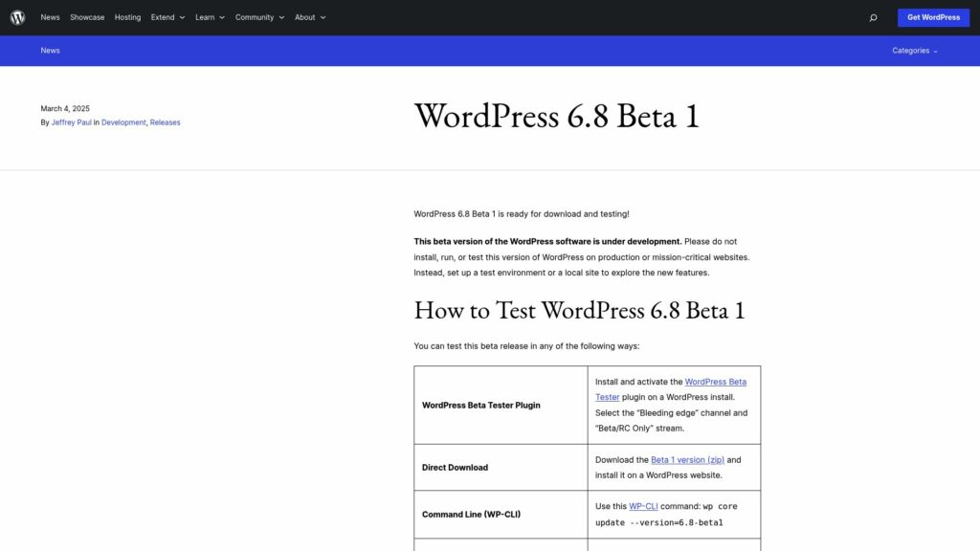Open author Jeffrey Paul's link
980x551 pixels.
click(71, 122)
